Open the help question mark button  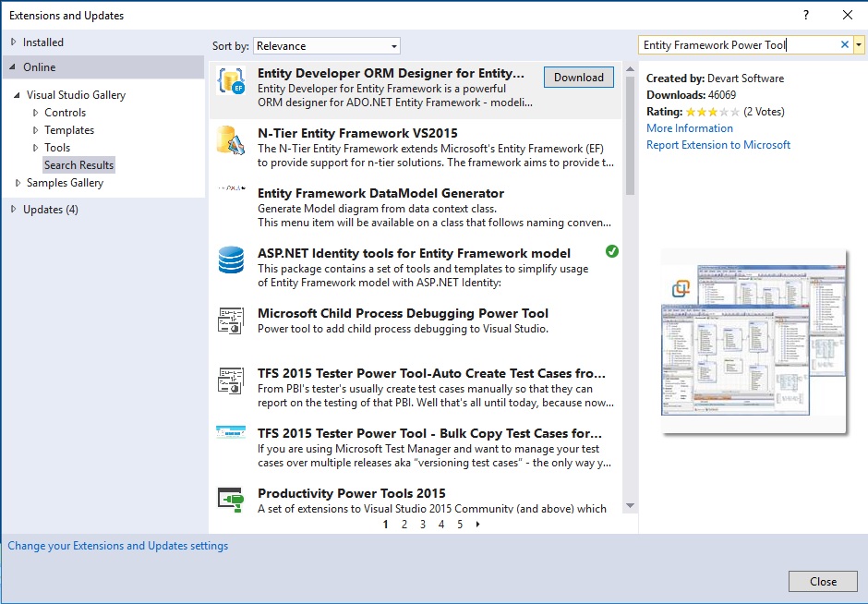806,15
